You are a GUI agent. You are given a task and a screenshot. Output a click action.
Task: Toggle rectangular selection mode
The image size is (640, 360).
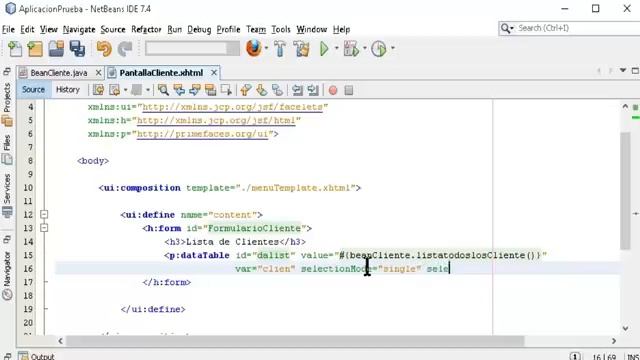(226, 90)
